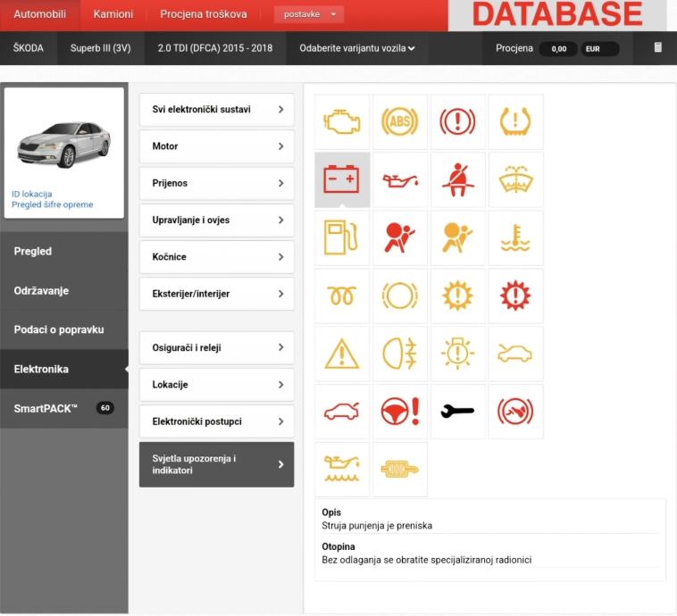Select the black wrench service icon
The image size is (677, 616).
[x=457, y=412]
